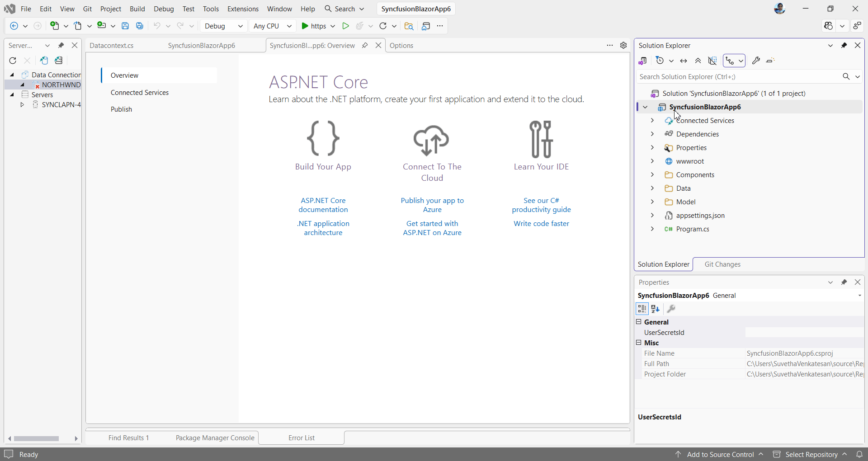
Task: Toggle Show All Files in Solution Explorer
Action: [712, 61]
